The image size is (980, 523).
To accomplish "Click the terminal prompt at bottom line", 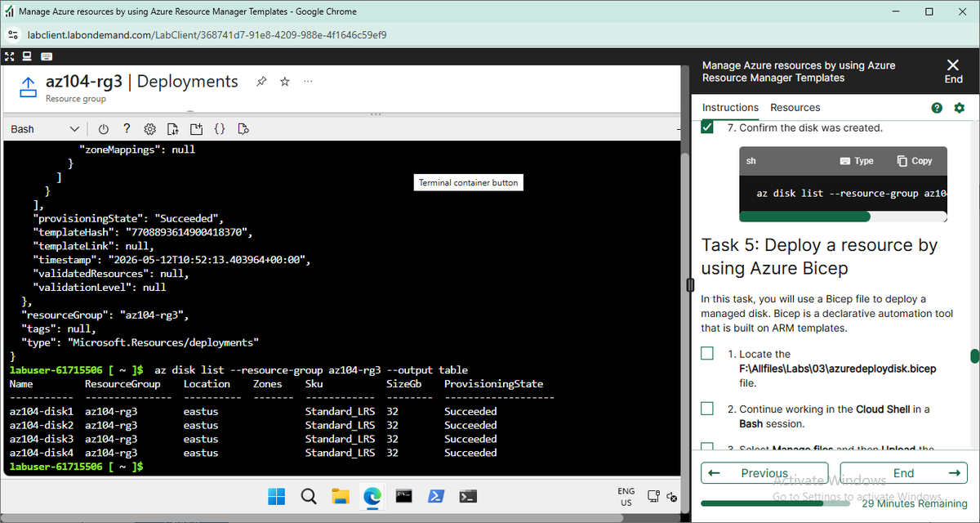I will (x=77, y=466).
